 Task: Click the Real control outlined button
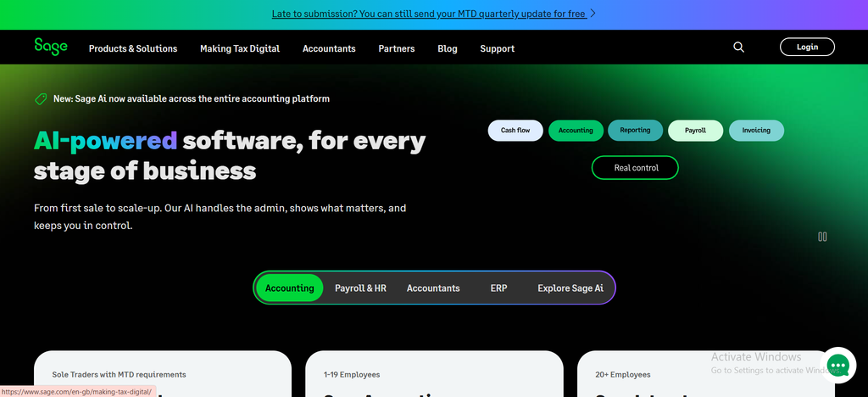(635, 168)
